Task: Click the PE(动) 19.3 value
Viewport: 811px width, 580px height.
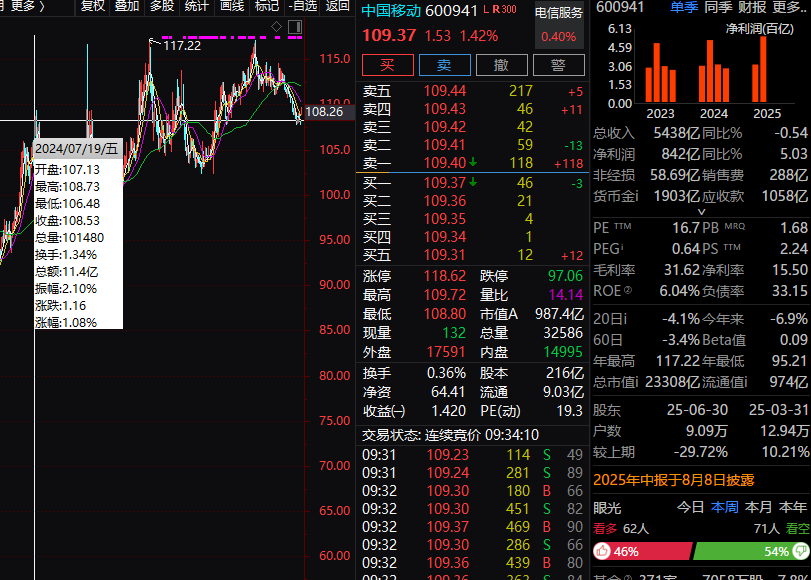Action: pos(569,411)
